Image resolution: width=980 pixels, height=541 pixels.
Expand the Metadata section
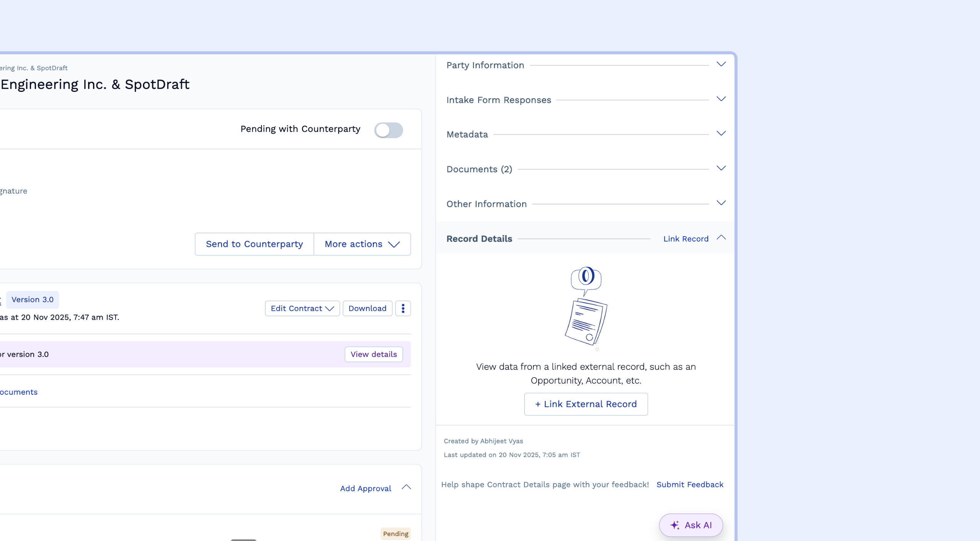(x=721, y=134)
